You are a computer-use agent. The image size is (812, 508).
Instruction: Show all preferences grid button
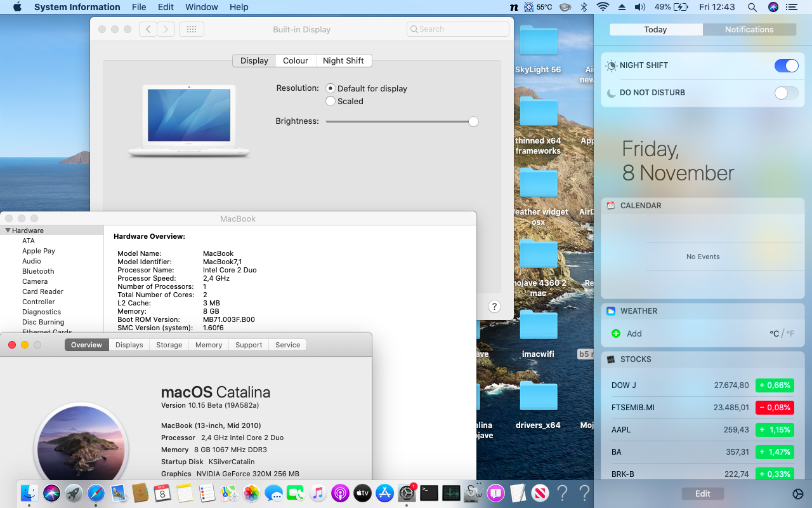pyautogui.click(x=192, y=29)
